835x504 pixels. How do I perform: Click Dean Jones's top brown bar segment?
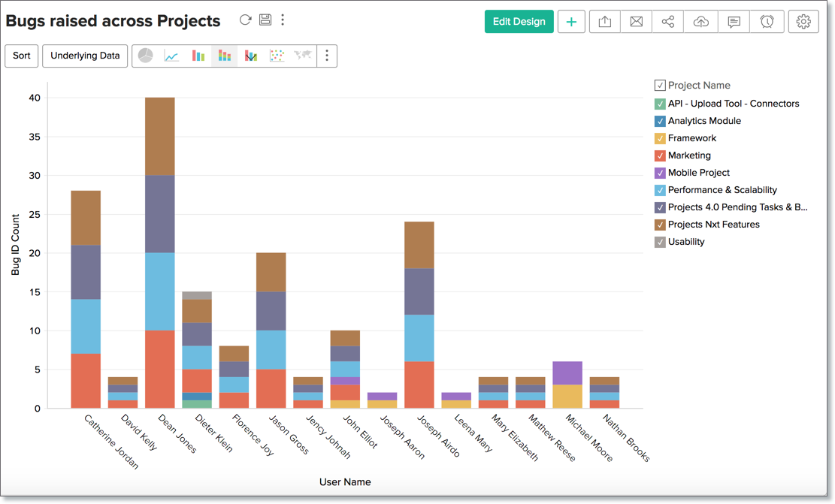click(x=159, y=136)
